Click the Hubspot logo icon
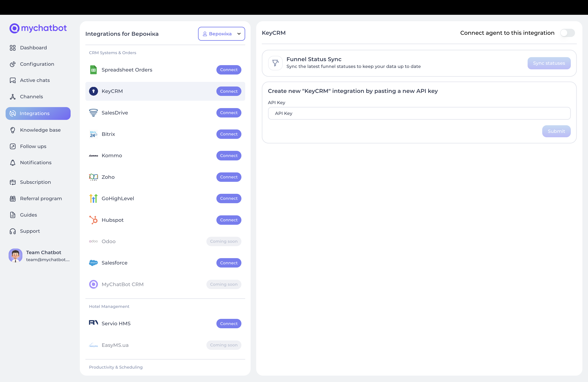Image resolution: width=588 pixels, height=382 pixels. click(x=93, y=220)
